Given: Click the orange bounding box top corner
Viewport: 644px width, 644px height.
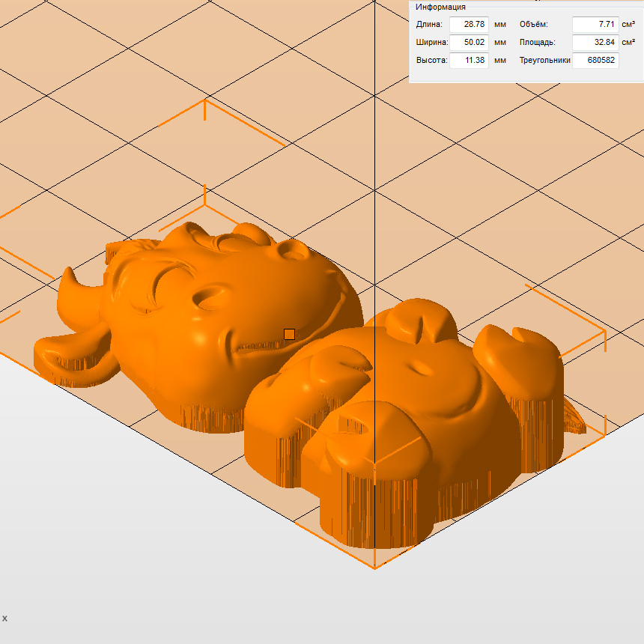Looking at the screenshot, I should pyautogui.click(x=205, y=100).
